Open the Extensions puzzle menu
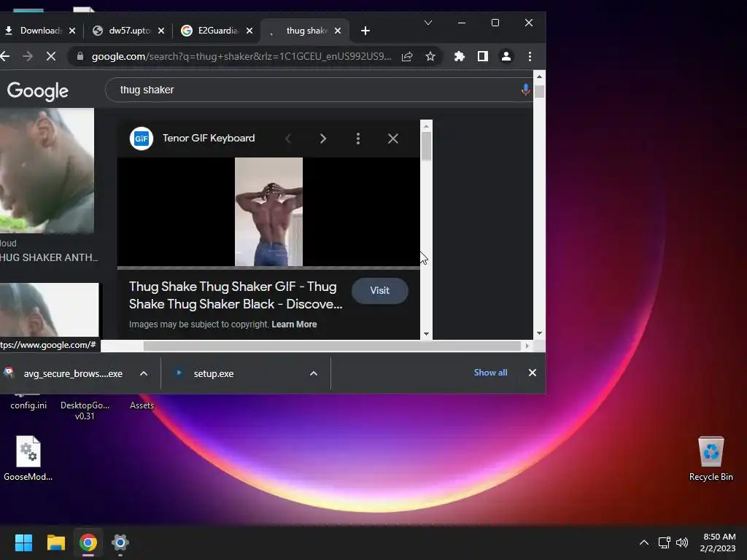The width and height of the screenshot is (747, 560). click(460, 56)
